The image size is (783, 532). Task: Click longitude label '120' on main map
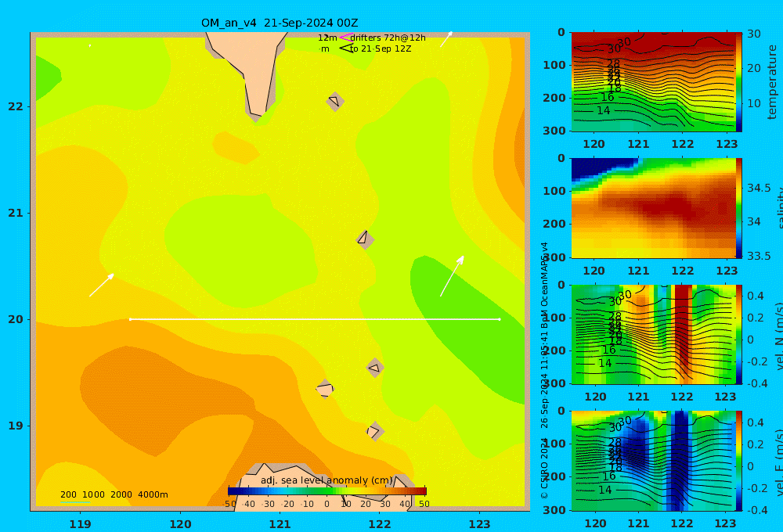point(180,524)
